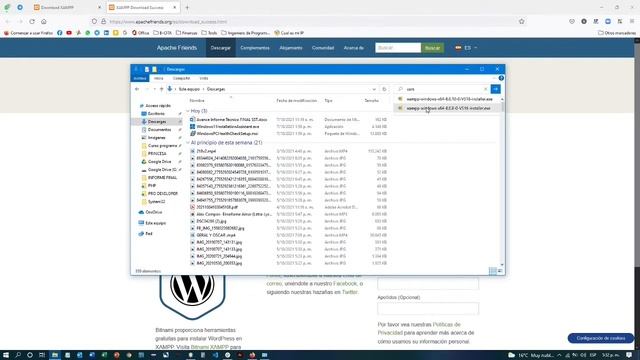The image size is (640, 360).
Task: Select the pdf file in list
Action: click(x=217, y=207)
